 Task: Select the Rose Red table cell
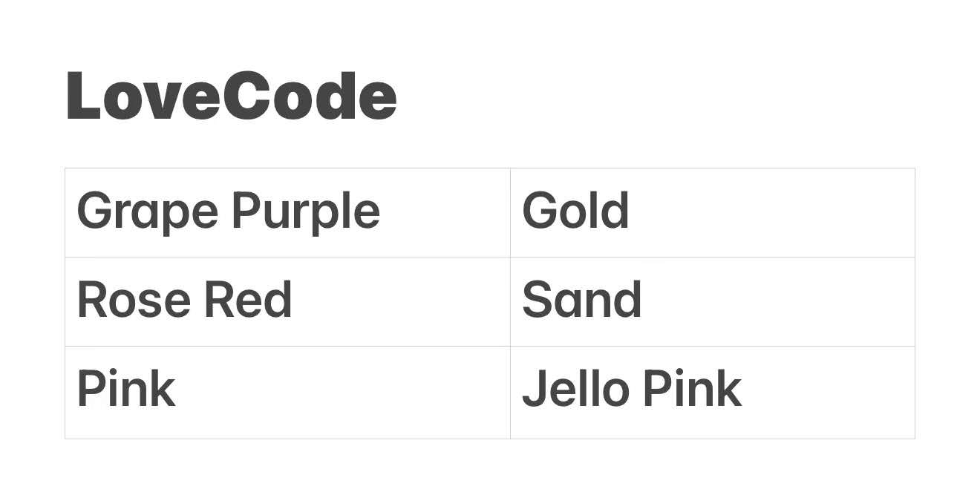pyautogui.click(x=287, y=301)
